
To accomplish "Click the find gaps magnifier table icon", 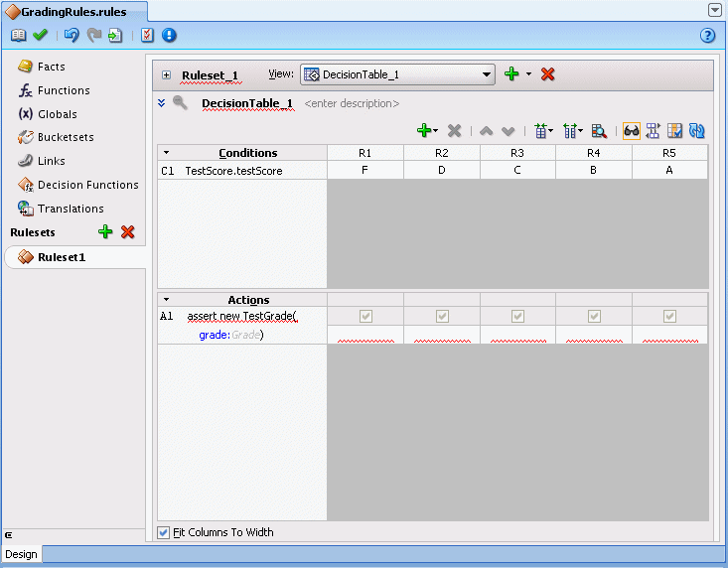I will click(599, 131).
